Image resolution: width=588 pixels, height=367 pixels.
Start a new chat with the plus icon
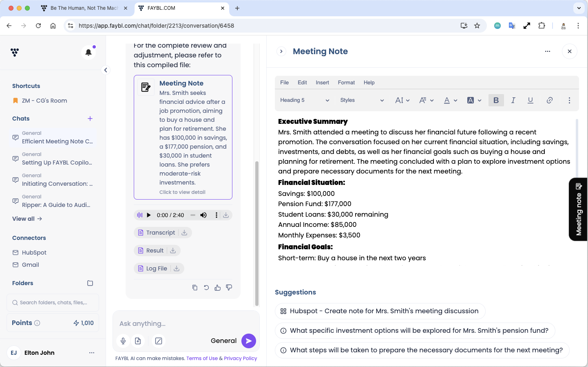[90, 119]
